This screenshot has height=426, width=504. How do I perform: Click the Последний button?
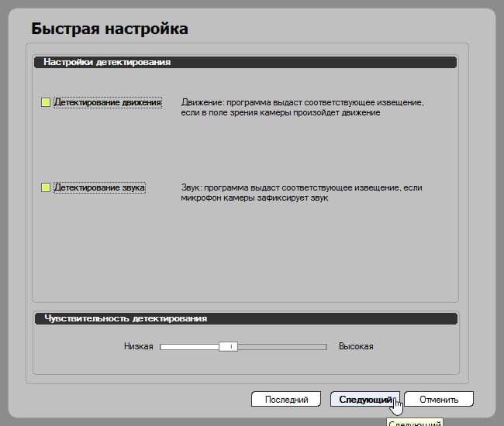(x=286, y=400)
